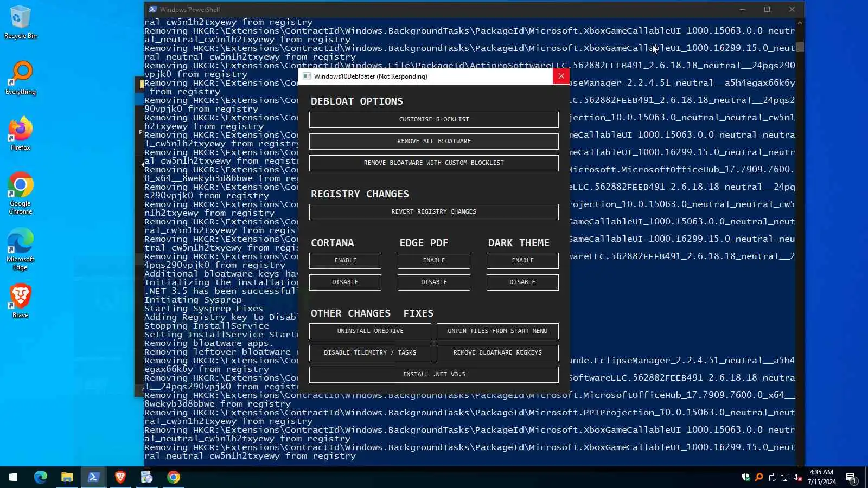Disable Dark Theme

point(522,282)
